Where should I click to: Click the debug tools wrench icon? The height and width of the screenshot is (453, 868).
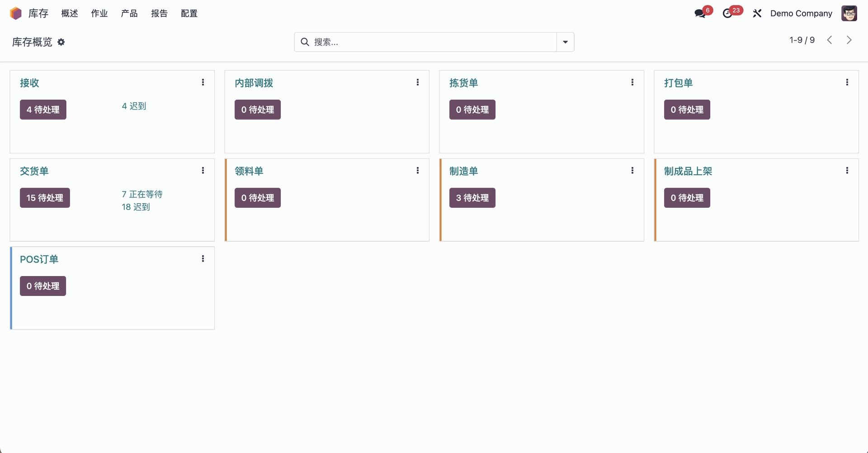coord(757,14)
